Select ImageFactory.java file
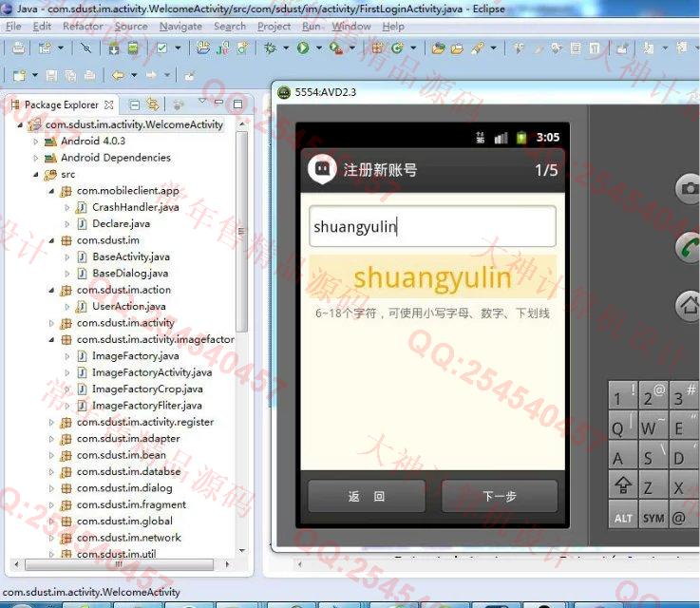700x608 pixels. (x=135, y=356)
